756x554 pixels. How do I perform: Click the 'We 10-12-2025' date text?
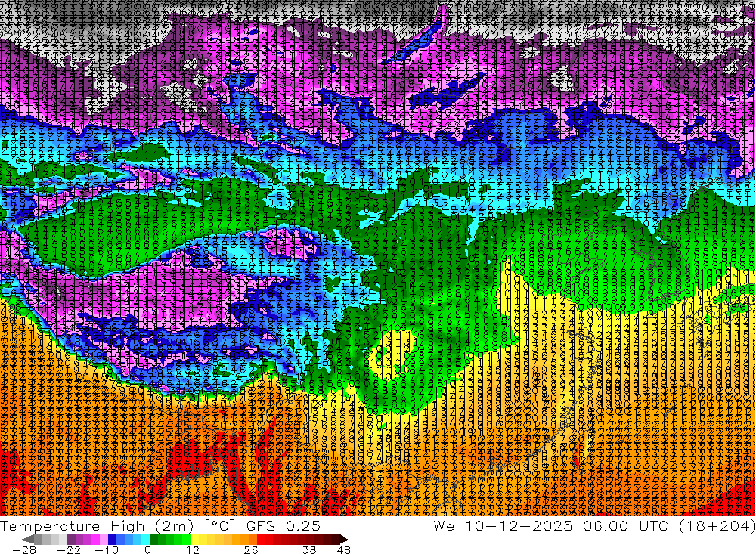pyautogui.click(x=503, y=525)
